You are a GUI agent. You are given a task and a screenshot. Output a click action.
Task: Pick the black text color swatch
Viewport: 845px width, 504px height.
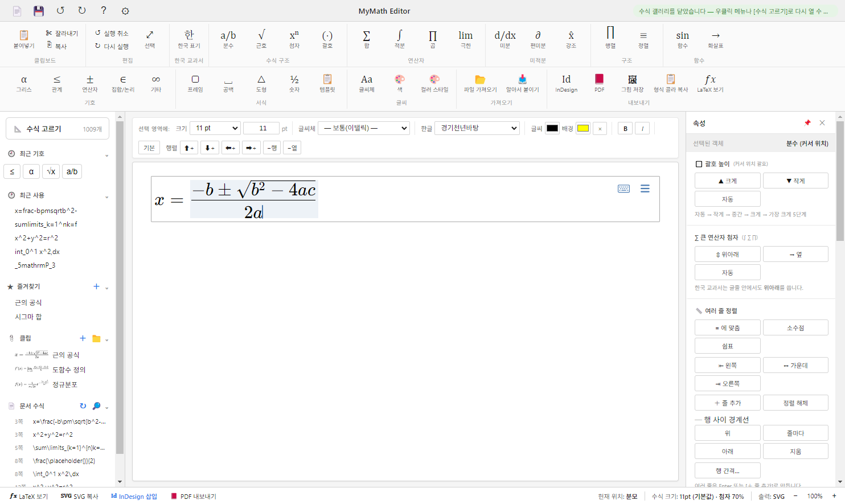point(552,128)
